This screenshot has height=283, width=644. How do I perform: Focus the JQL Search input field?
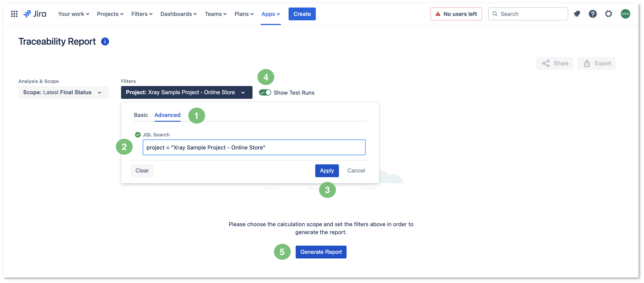[x=254, y=147]
